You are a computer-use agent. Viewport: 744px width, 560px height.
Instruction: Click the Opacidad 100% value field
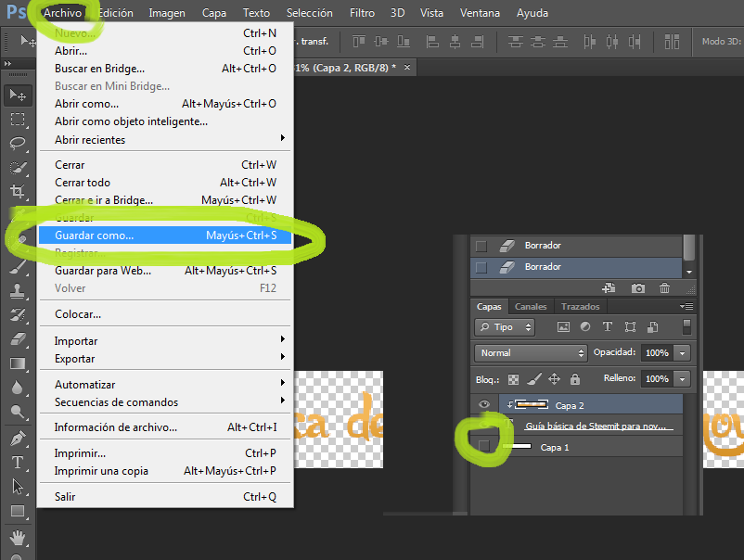657,353
